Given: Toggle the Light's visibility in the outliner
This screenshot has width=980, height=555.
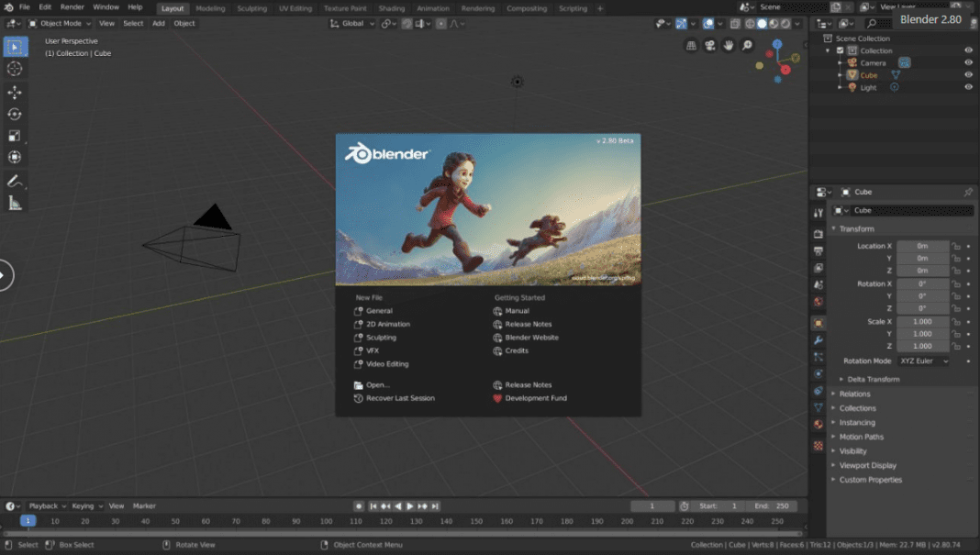Looking at the screenshot, I should pos(968,87).
